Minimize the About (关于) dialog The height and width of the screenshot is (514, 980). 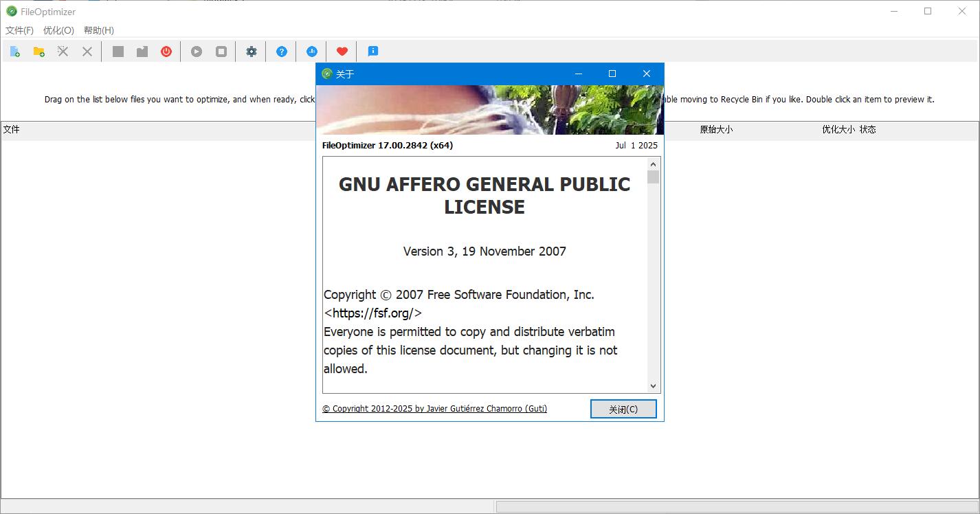579,74
